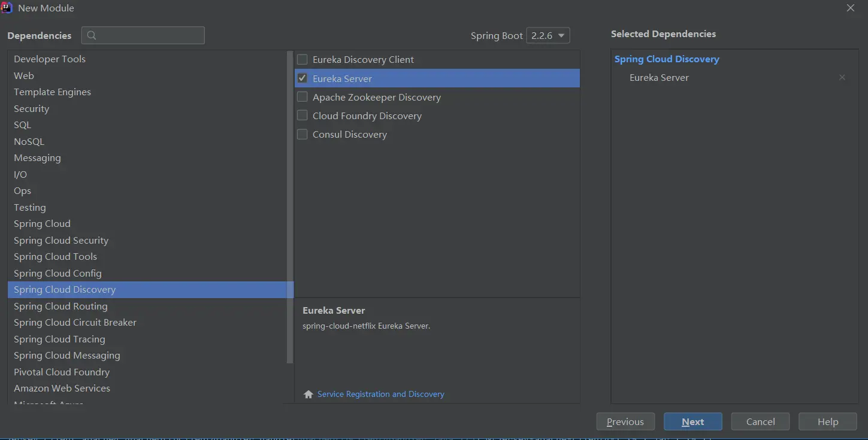This screenshot has height=440, width=868.
Task: Click the Eureka Server description title
Action: click(x=334, y=310)
